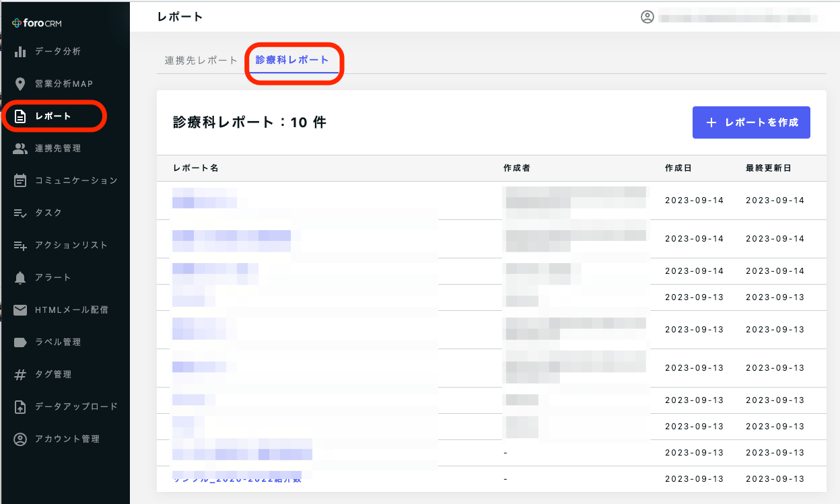Click the タグ管理 hash icon
Screen dimensions: 840x504
pyautogui.click(x=20, y=374)
